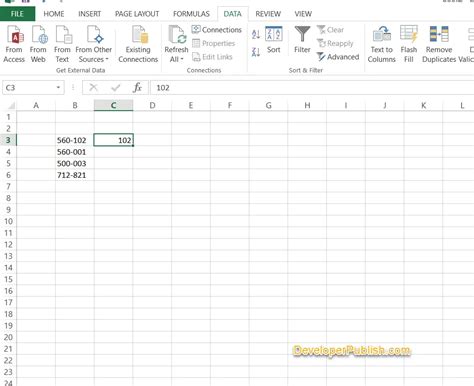This screenshot has width=474, height=386.
Task: Open Existing Connections
Action: pos(138,44)
